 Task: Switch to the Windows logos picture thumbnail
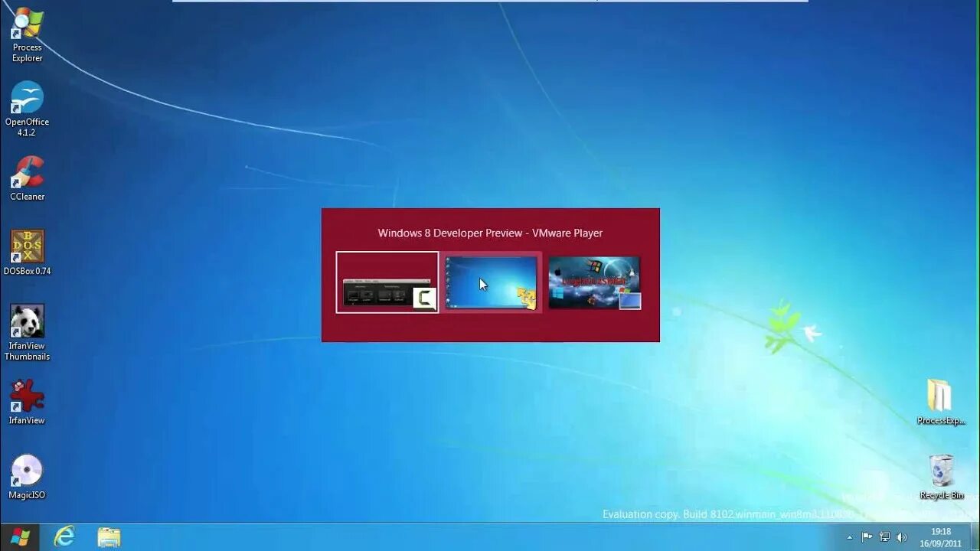click(x=594, y=282)
